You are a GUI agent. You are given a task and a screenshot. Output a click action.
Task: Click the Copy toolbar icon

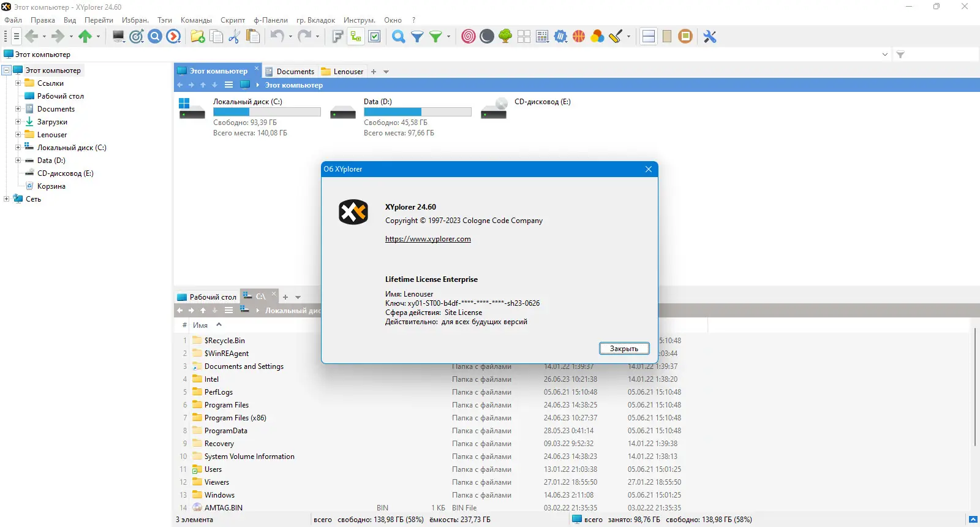pos(216,37)
